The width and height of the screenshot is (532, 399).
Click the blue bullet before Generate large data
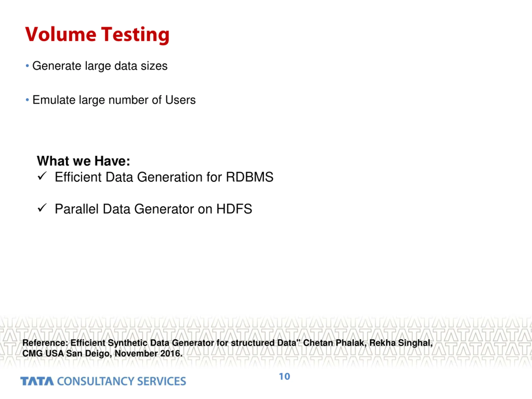[27, 66]
